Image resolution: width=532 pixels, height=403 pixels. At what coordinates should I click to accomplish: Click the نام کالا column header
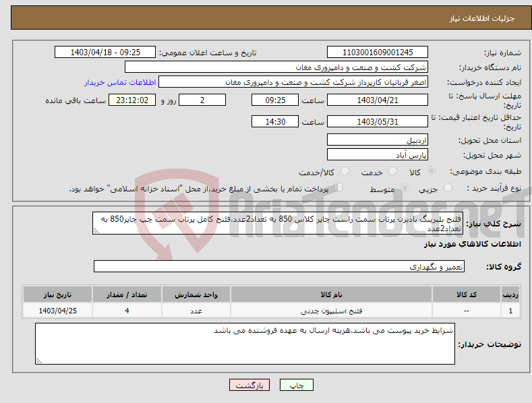point(331,294)
